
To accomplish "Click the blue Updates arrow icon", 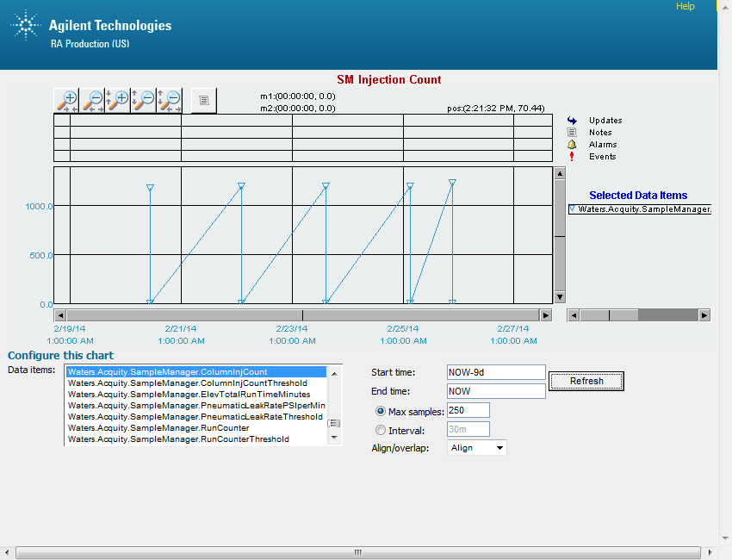I will [572, 121].
